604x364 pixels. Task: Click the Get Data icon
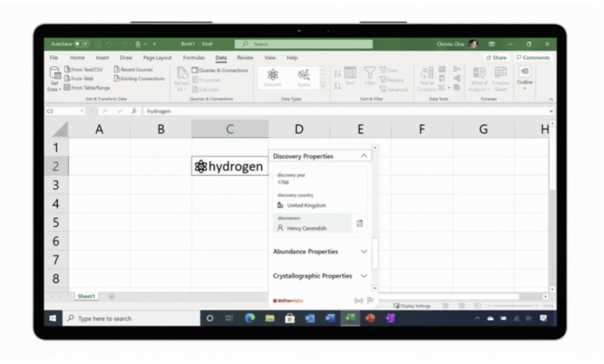click(x=55, y=72)
